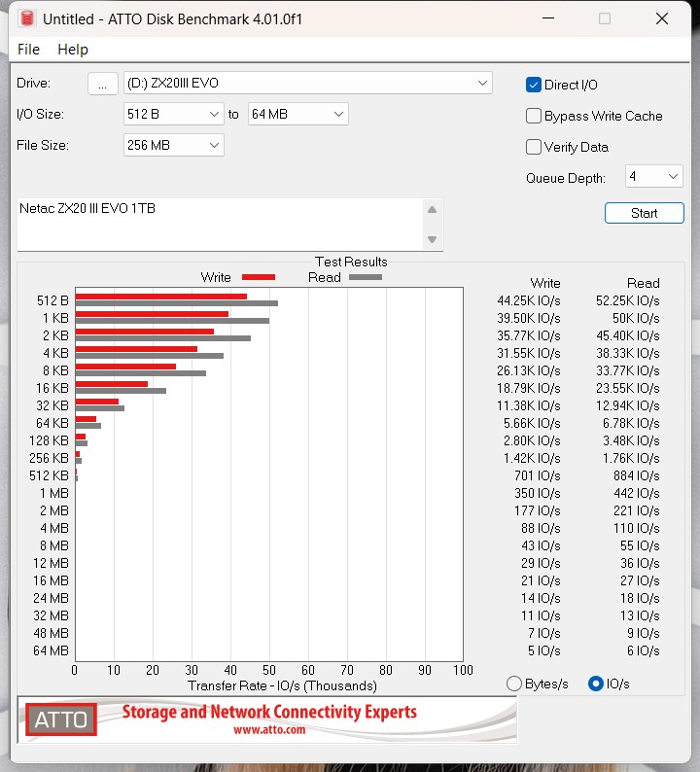The width and height of the screenshot is (700, 772).
Task: Open the Drive selection dropdown
Action: tap(308, 83)
